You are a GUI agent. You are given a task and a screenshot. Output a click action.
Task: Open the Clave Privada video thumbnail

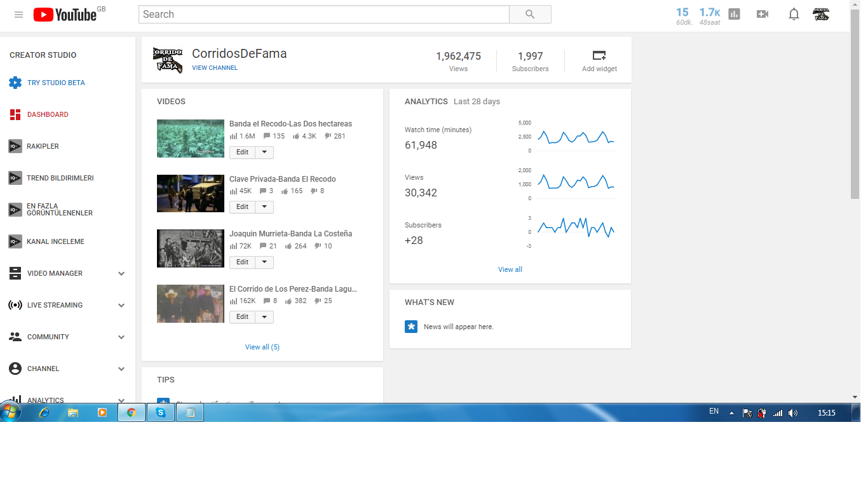click(x=191, y=193)
